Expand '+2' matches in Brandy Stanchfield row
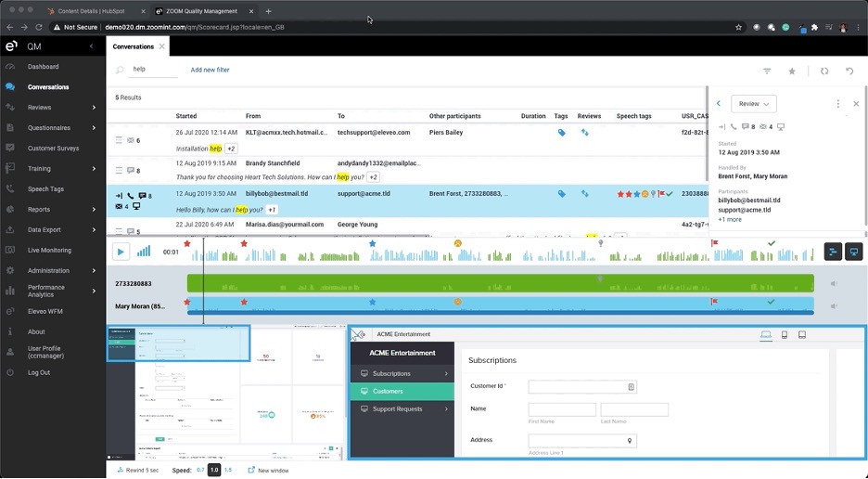The width and height of the screenshot is (868, 479). click(373, 177)
